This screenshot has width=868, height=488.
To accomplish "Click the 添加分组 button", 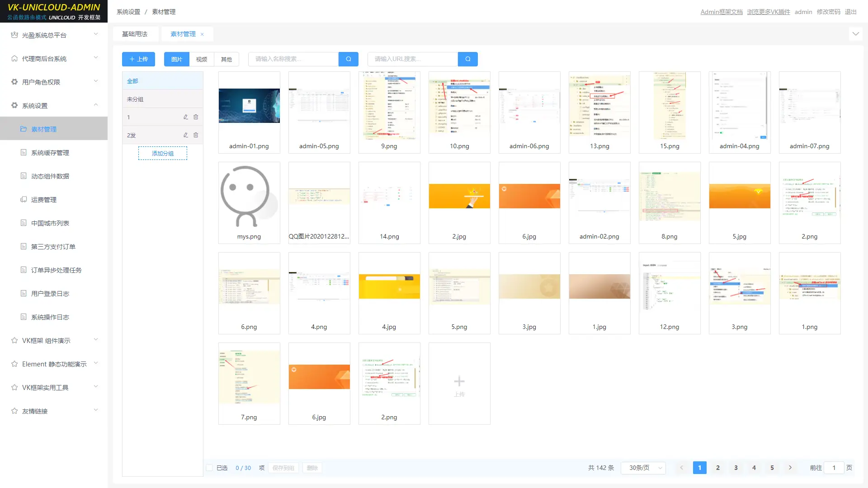I will [162, 154].
